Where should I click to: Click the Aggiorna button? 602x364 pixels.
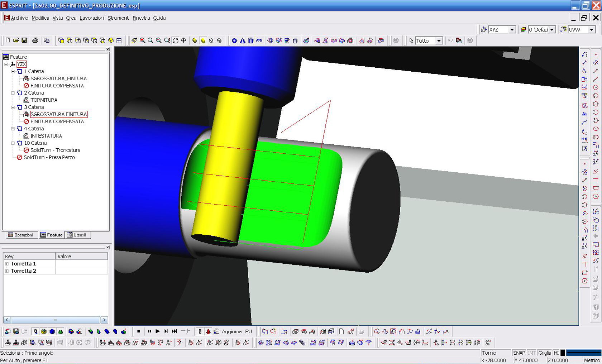click(x=231, y=331)
